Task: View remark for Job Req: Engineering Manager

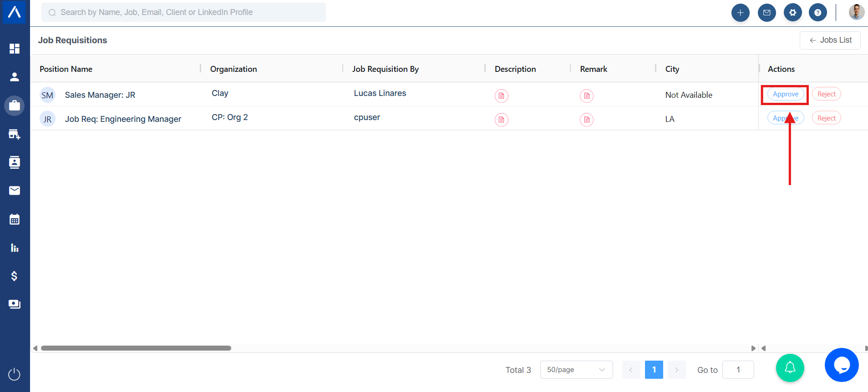Action: (x=587, y=120)
